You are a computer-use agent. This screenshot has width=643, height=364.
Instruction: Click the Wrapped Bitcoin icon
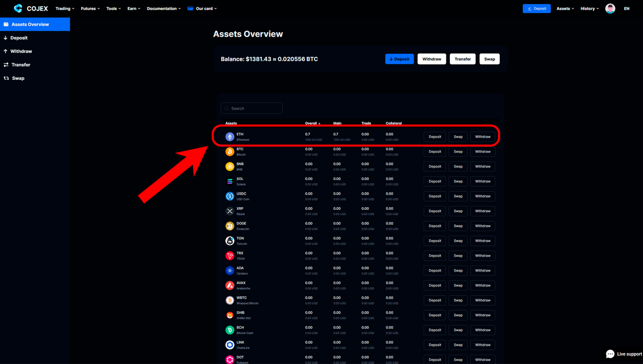click(230, 300)
